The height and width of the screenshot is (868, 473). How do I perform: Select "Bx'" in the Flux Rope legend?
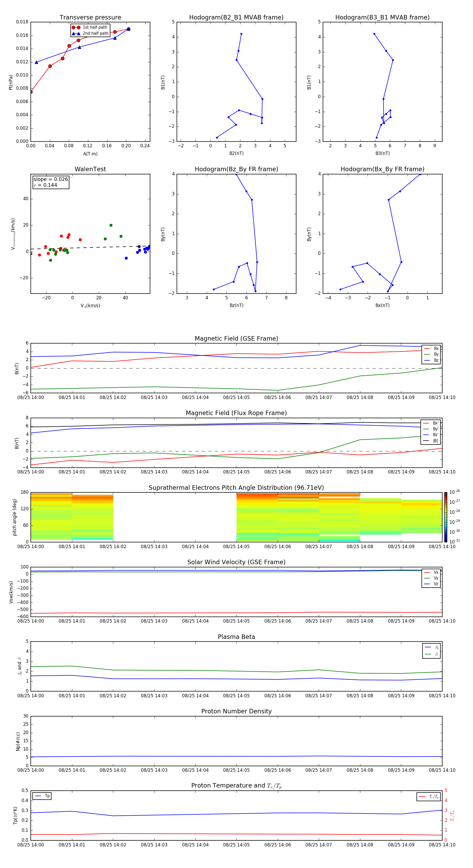(x=431, y=423)
